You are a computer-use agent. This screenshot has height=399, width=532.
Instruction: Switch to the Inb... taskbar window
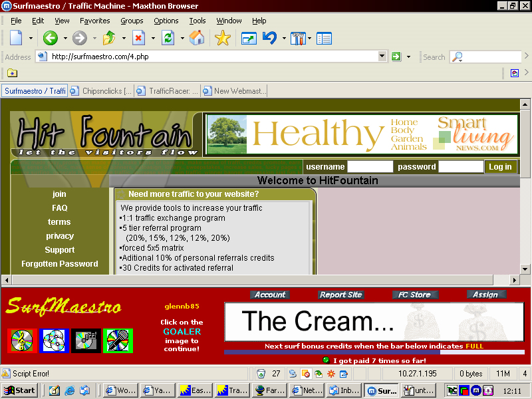(x=344, y=390)
